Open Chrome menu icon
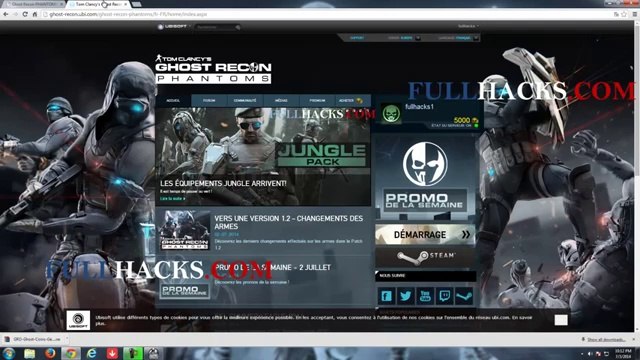Image resolution: width=640 pixels, height=360 pixels. (635, 14)
